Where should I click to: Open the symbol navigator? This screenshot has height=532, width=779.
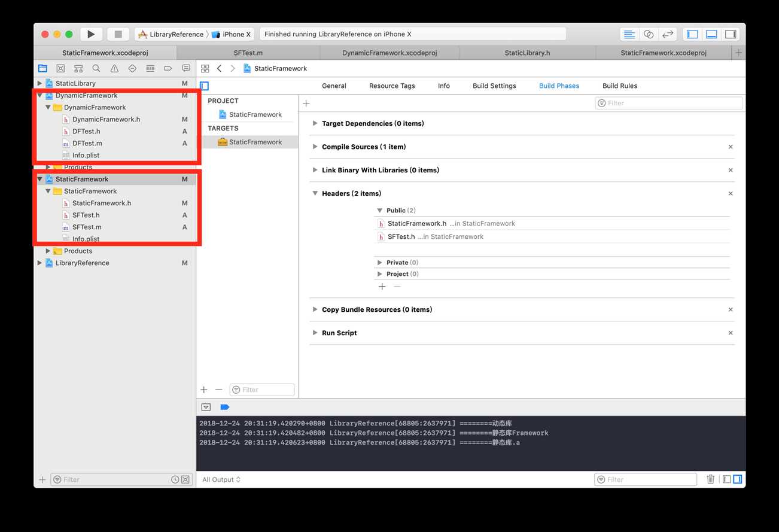pos(78,68)
